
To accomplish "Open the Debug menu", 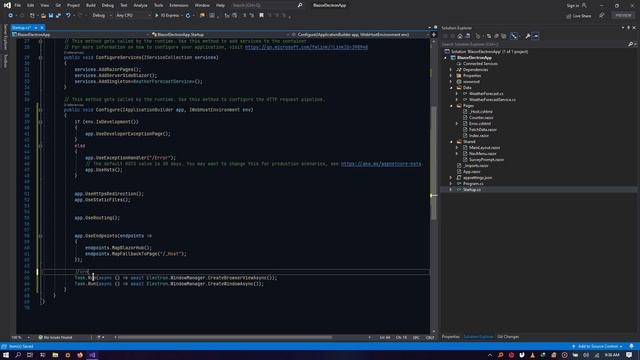I will point(108,5).
